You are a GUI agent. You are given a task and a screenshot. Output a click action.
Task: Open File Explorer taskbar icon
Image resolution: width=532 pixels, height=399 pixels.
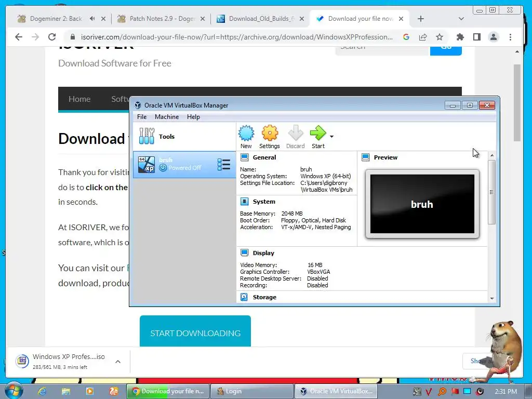[65, 391]
